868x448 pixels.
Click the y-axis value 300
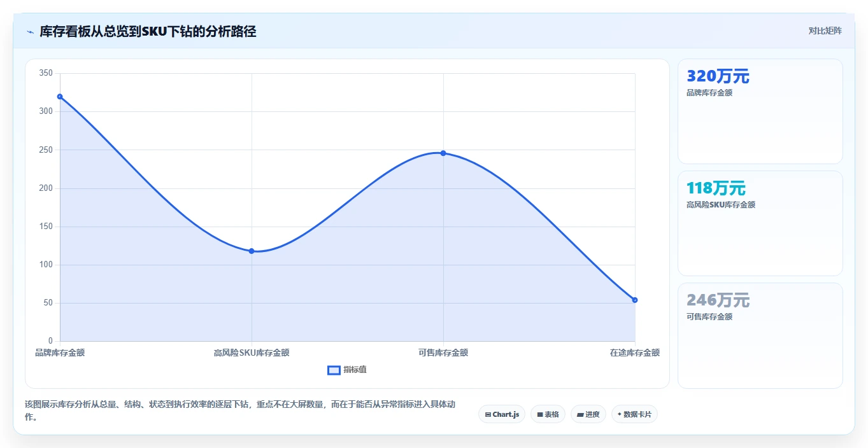point(46,111)
